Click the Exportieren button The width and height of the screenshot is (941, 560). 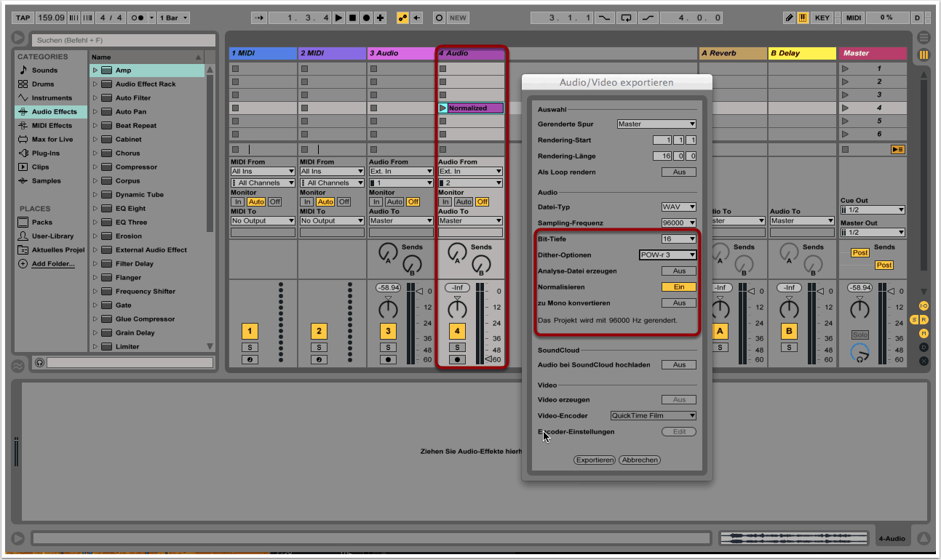click(x=595, y=460)
